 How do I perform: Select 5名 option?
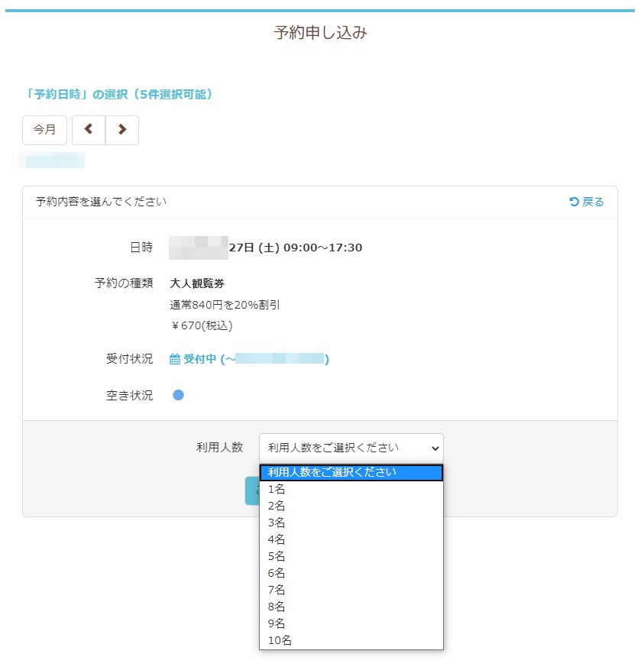[277, 557]
